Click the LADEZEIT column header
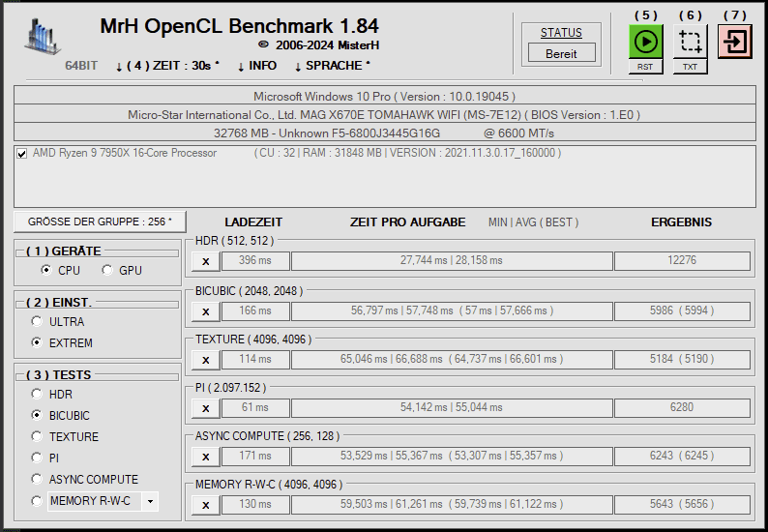 point(253,222)
